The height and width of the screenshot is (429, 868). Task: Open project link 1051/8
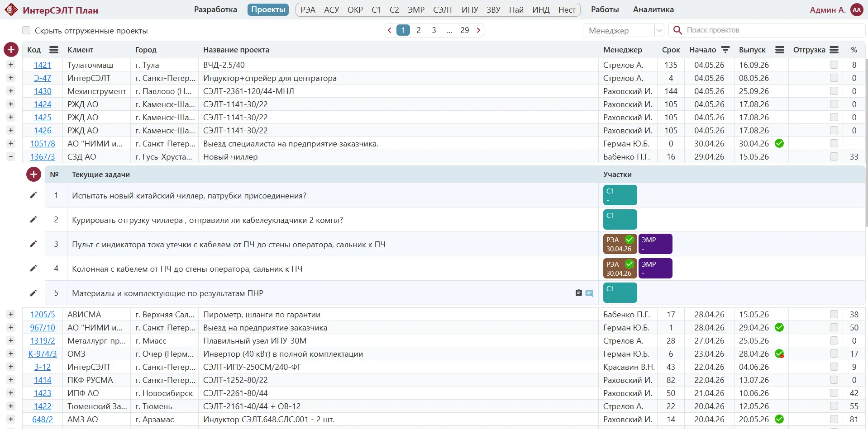coord(43,144)
